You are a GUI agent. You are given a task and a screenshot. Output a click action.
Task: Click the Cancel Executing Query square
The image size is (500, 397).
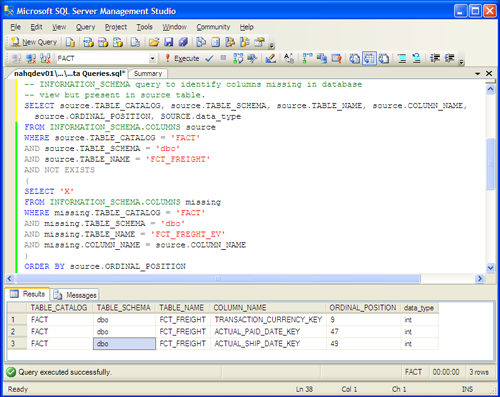pyautogui.click(x=223, y=58)
